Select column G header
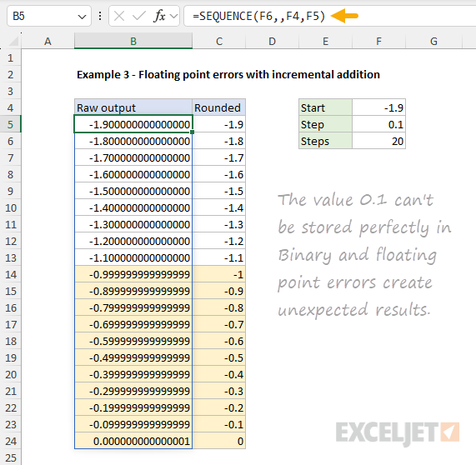 tap(433, 42)
